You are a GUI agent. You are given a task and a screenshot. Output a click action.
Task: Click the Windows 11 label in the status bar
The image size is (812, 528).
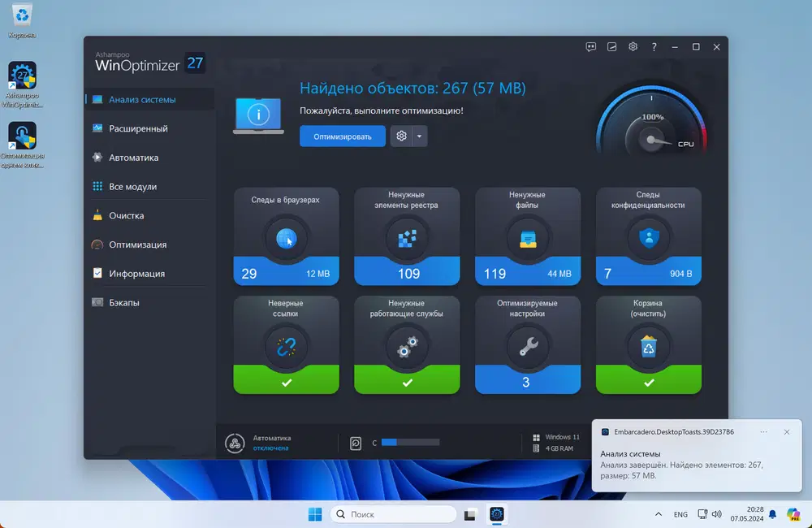coord(562,437)
